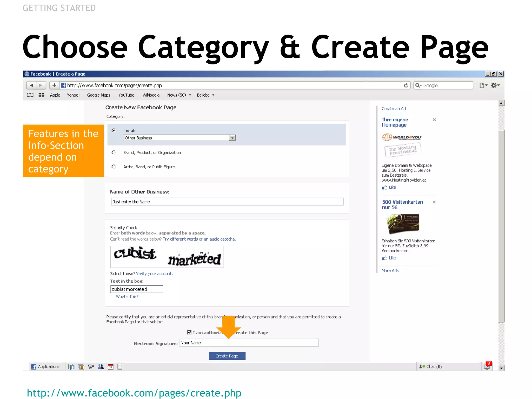The width and height of the screenshot is (532, 399).
Task: Open Top Sites grid icon
Action: click(41, 95)
